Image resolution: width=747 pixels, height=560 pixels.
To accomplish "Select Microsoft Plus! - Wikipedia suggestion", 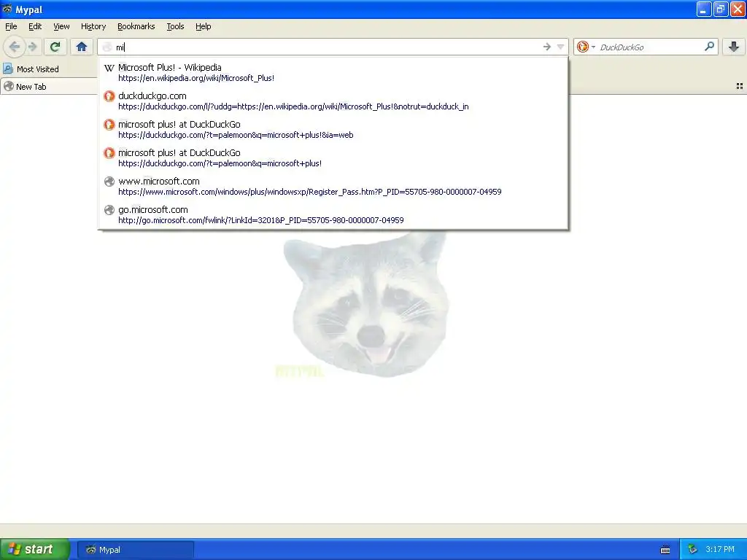I will (333, 72).
